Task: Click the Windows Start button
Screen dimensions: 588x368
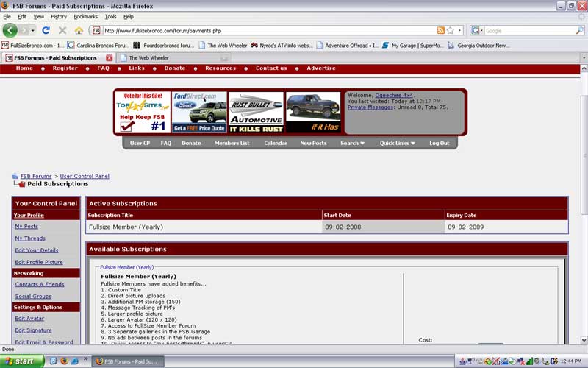Action: pos(22,361)
